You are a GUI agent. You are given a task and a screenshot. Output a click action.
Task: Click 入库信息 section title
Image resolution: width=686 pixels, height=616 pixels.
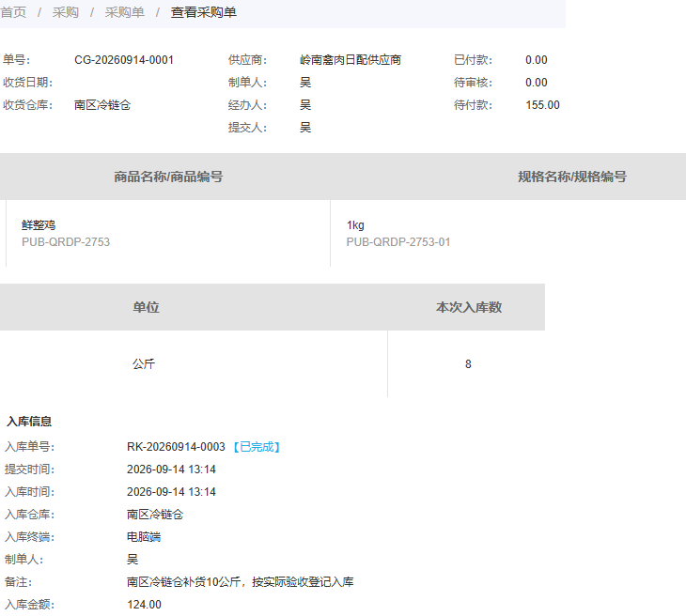pos(29,422)
